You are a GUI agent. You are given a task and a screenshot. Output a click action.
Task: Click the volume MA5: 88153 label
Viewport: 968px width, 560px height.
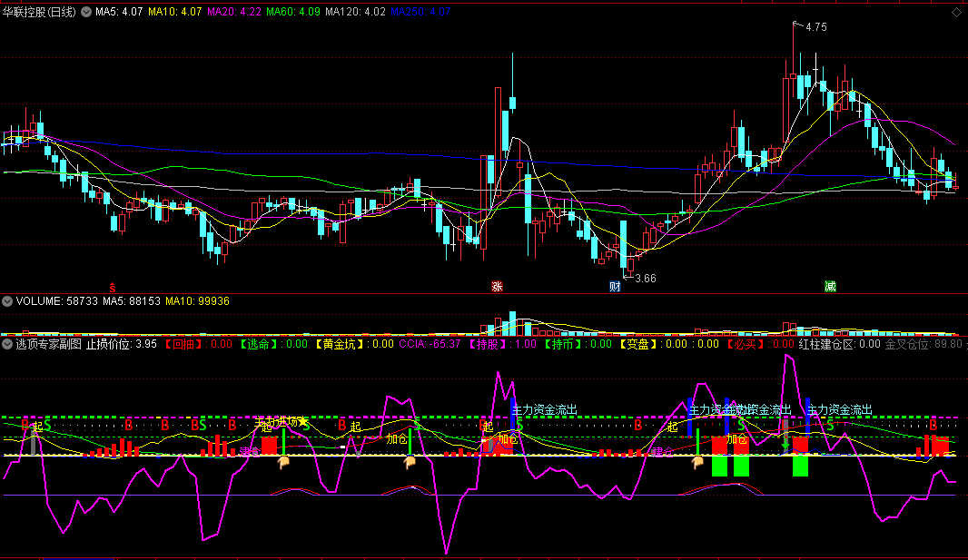tap(132, 301)
